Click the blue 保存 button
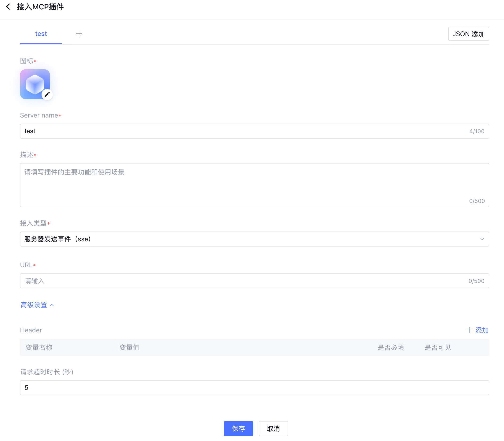Image resolution: width=504 pixels, height=441 pixels. [238, 428]
